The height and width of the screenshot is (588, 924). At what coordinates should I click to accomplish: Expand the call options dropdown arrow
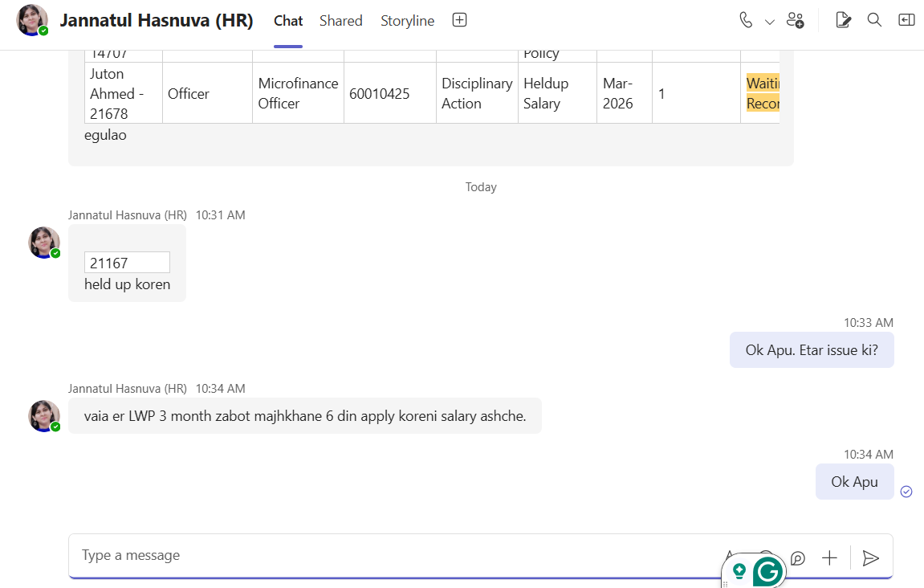pos(769,22)
